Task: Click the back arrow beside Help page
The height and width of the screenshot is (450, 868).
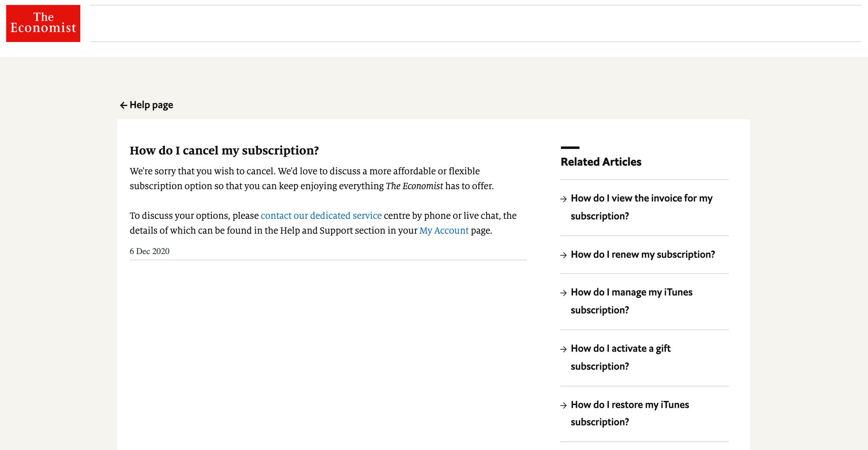Action: point(123,105)
